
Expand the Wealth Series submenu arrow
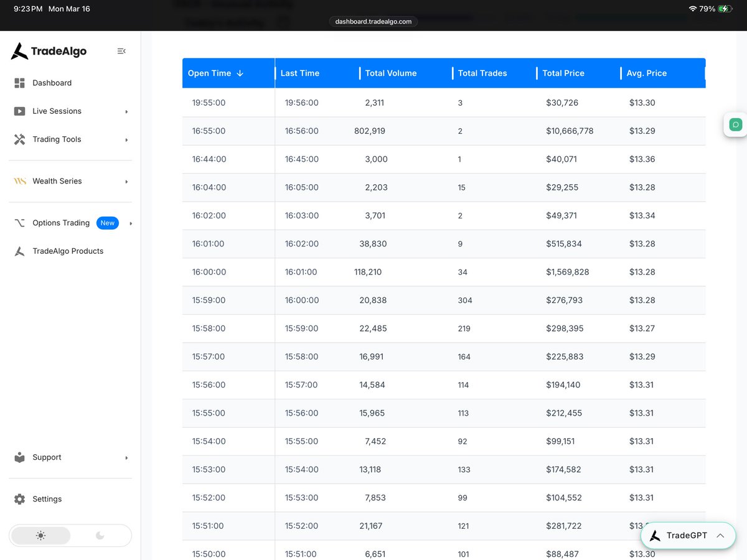126,182
